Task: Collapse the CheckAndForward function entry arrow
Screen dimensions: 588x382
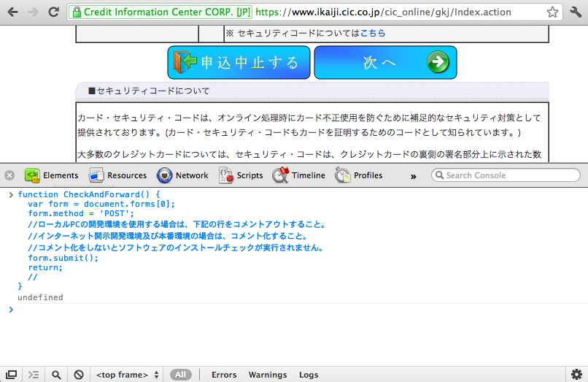Action: 11,194
